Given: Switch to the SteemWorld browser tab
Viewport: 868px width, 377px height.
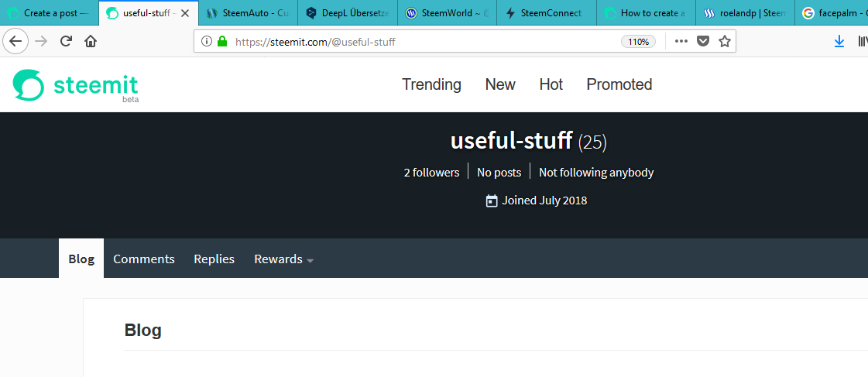Looking at the screenshot, I should pos(447,12).
